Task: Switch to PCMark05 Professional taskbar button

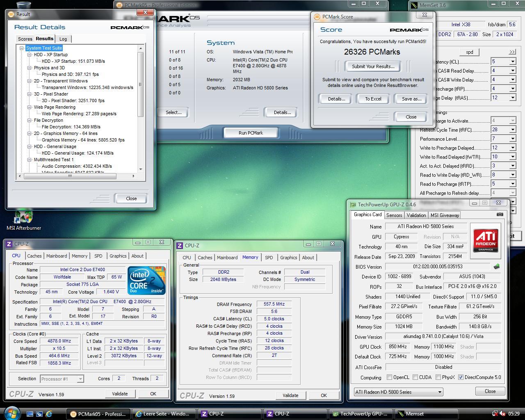Action: 98,414
